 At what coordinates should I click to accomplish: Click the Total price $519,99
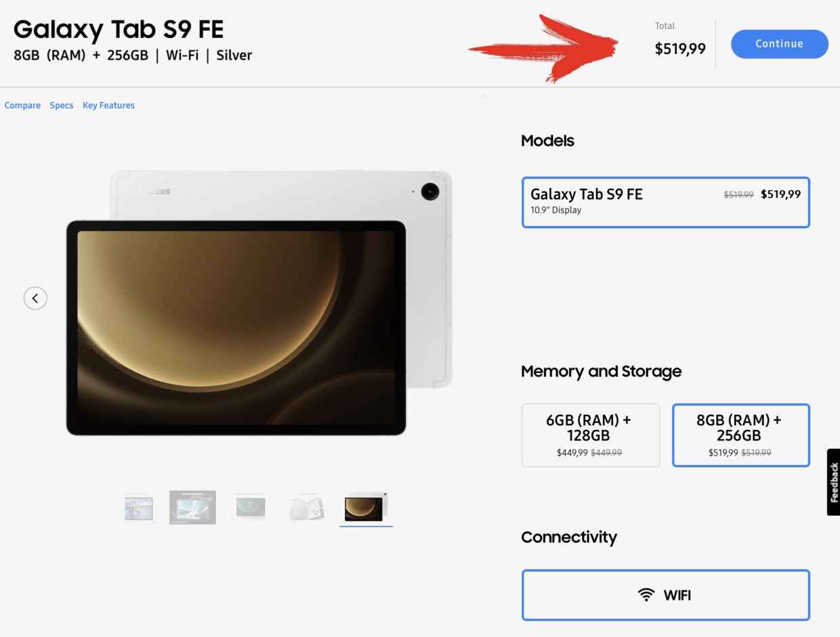(x=680, y=49)
